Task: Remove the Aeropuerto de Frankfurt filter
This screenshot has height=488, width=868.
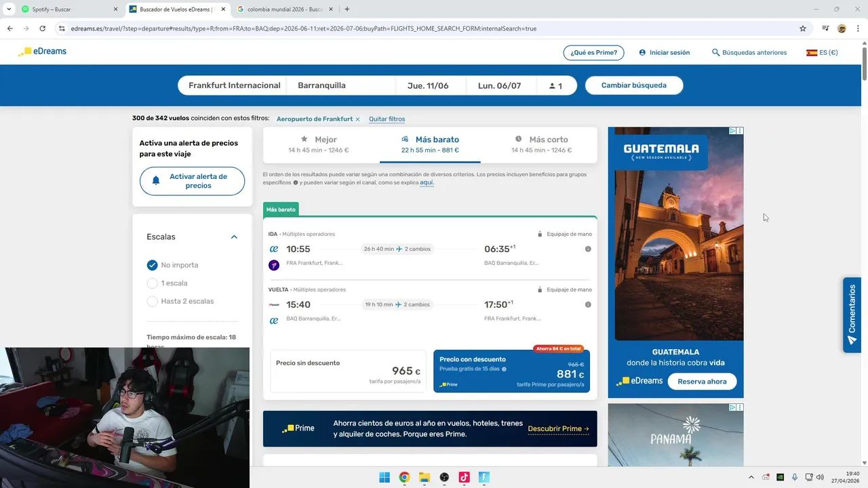Action: (357, 119)
